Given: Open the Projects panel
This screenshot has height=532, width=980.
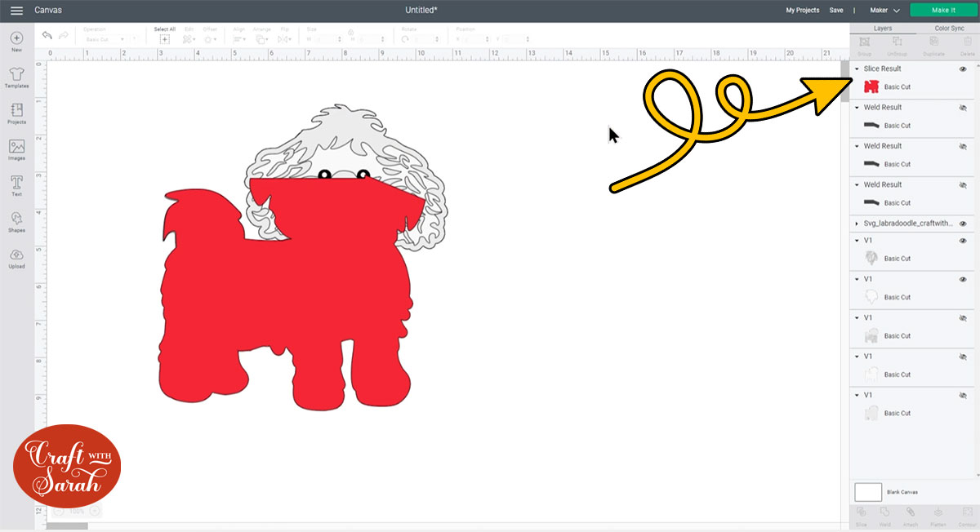Looking at the screenshot, I should tap(16, 113).
